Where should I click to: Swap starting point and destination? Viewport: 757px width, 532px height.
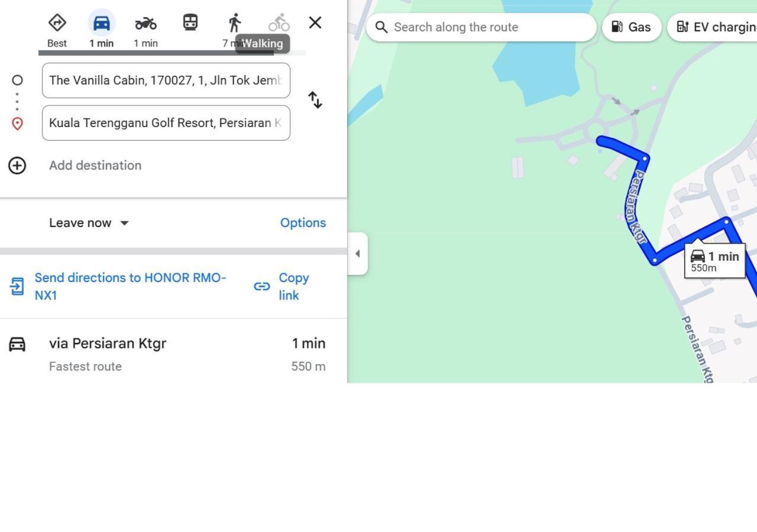[x=315, y=100]
